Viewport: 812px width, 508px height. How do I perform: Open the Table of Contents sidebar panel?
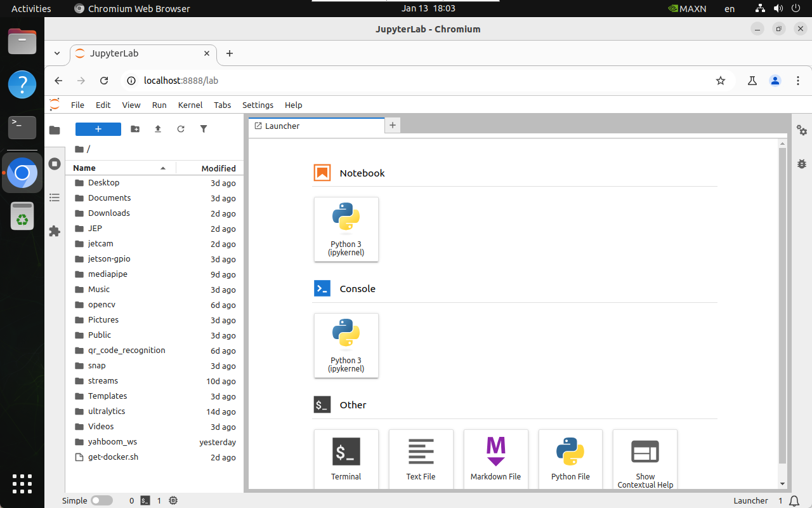click(55, 197)
